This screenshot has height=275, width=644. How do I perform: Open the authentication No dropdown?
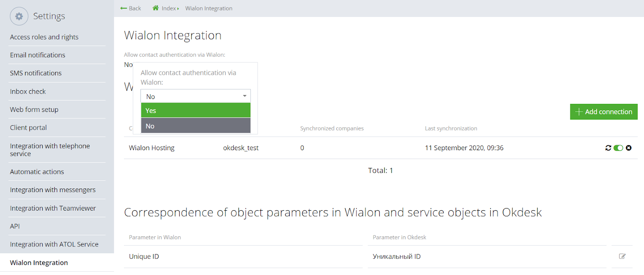196,96
